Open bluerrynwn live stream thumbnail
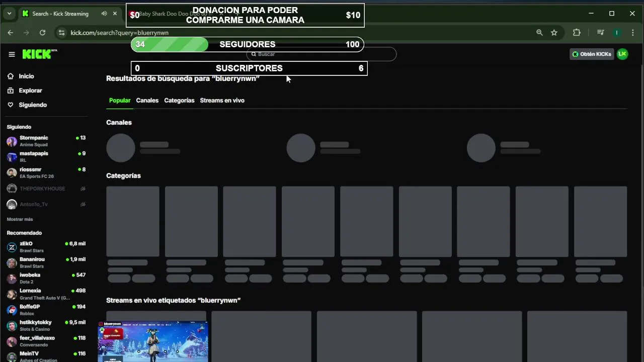This screenshot has width=644, height=362. (153, 342)
